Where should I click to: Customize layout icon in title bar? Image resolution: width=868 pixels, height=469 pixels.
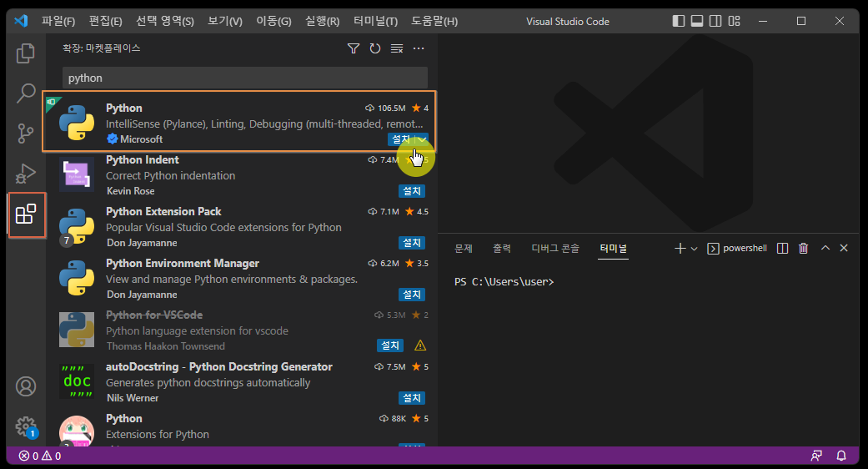pyautogui.click(x=734, y=21)
